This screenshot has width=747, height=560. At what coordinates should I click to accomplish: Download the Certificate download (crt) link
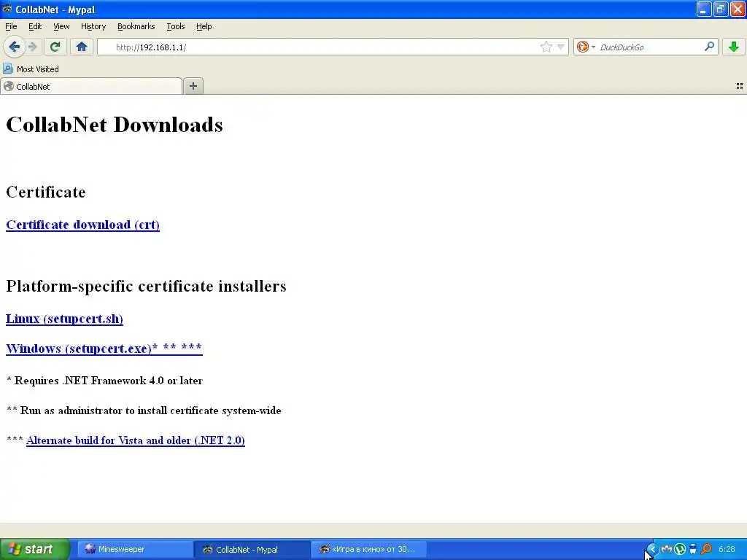point(82,225)
